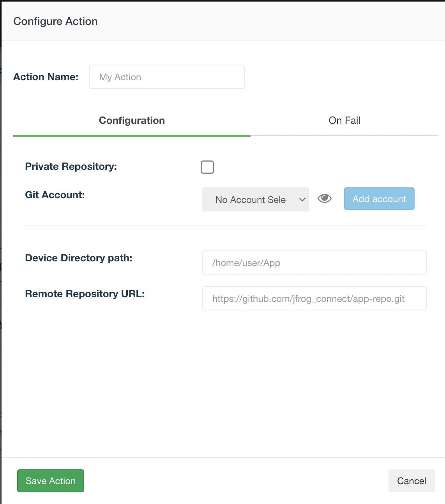Save the action with Save Action button
This screenshot has height=504, width=445.
pyautogui.click(x=51, y=481)
